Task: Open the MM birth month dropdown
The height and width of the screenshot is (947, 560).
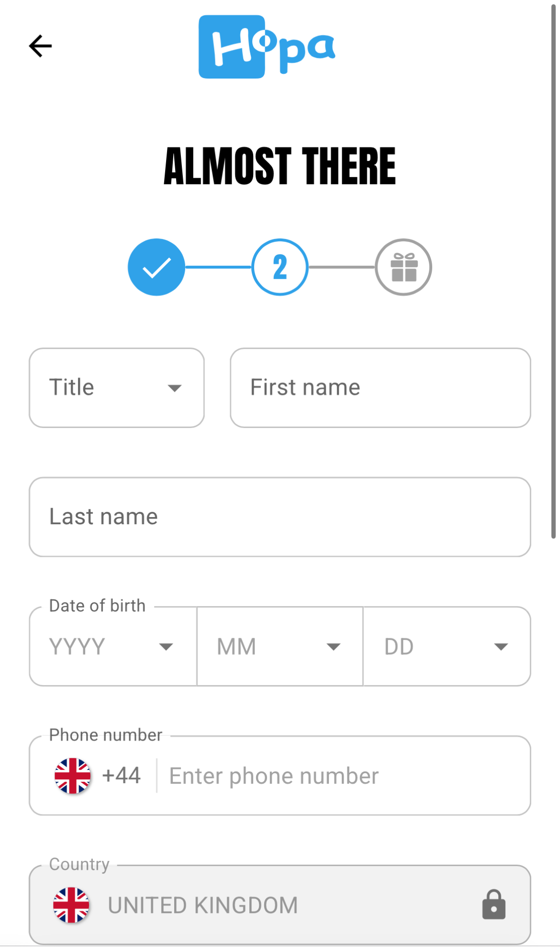Action: coord(280,646)
